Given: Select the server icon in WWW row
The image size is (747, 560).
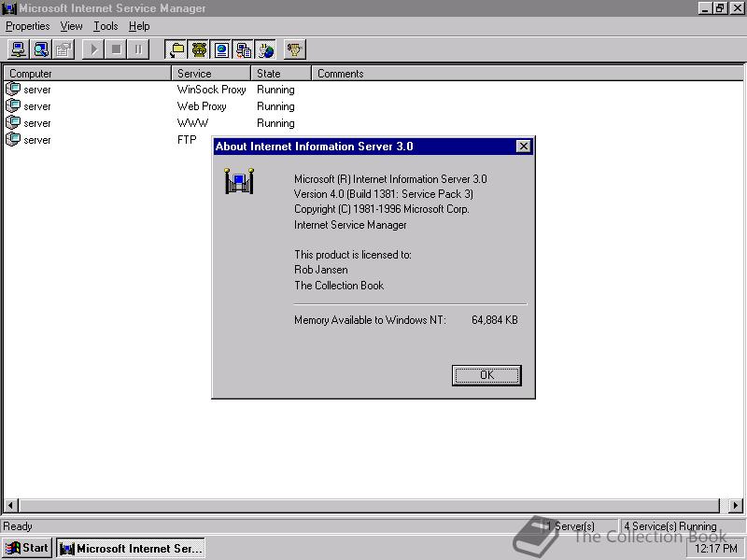Looking at the screenshot, I should [x=13, y=122].
